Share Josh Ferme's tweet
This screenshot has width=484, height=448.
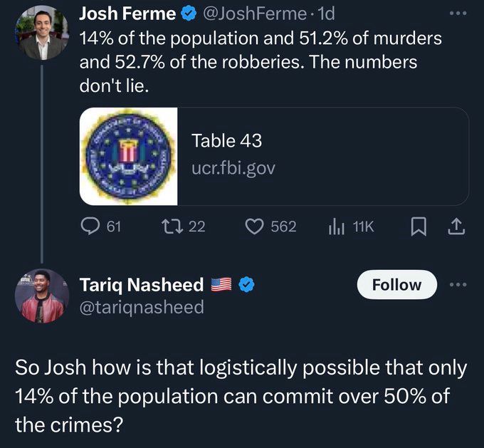click(x=456, y=226)
